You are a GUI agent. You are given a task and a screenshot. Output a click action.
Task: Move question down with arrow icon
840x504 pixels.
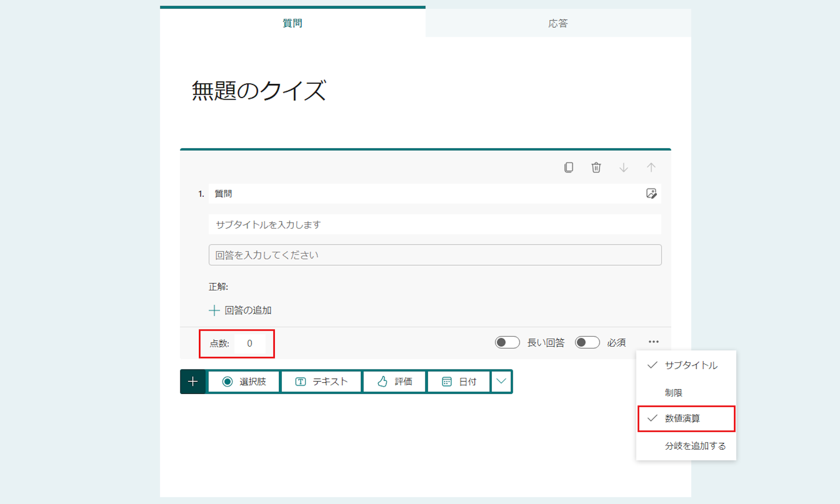tap(623, 168)
